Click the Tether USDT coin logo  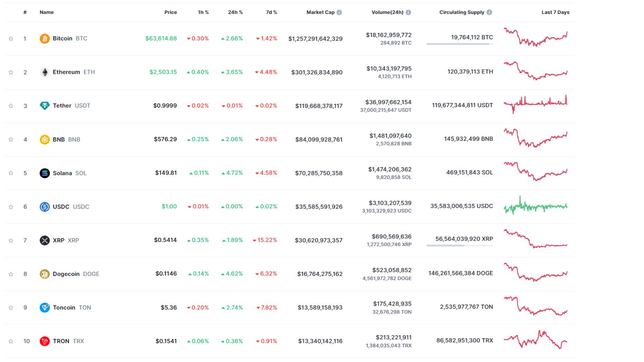tap(45, 105)
